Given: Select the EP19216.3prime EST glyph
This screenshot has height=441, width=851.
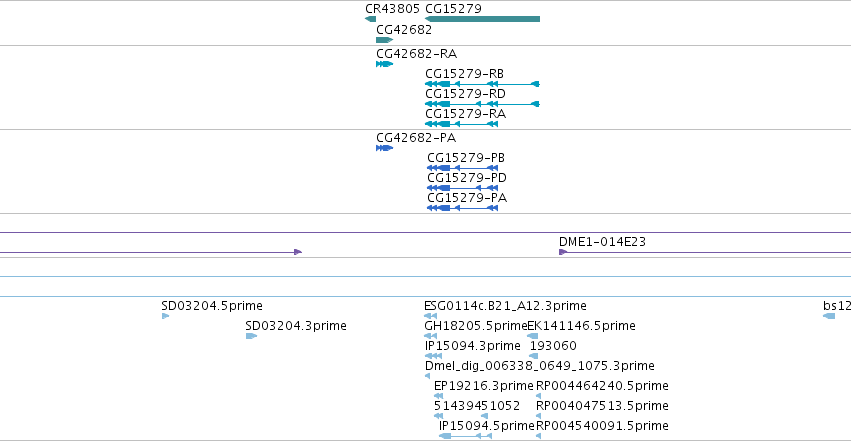Looking at the screenshot, I should (439, 397).
